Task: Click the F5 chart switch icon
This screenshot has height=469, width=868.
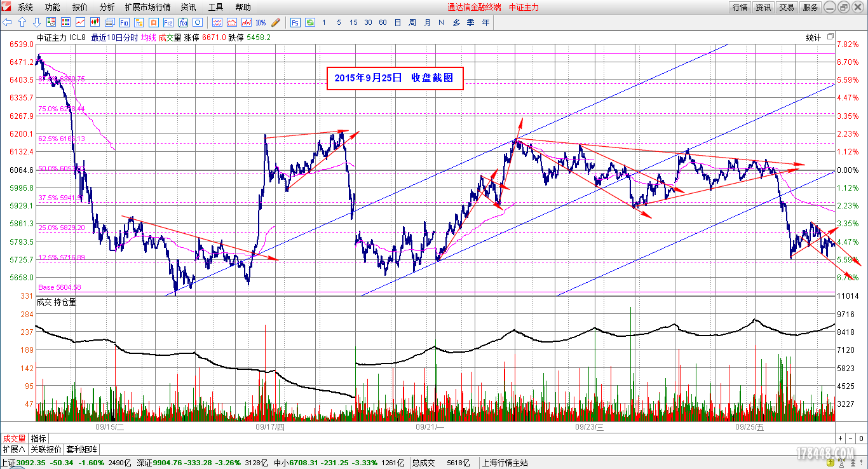Action: point(295,22)
